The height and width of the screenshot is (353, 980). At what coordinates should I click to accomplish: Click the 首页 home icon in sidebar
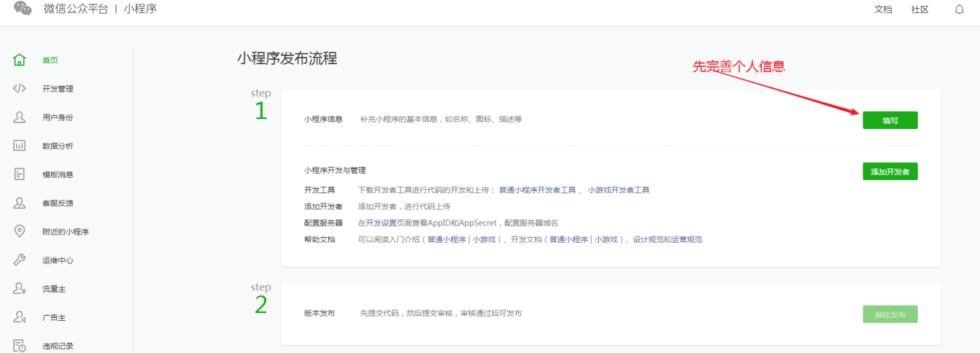pos(20,60)
